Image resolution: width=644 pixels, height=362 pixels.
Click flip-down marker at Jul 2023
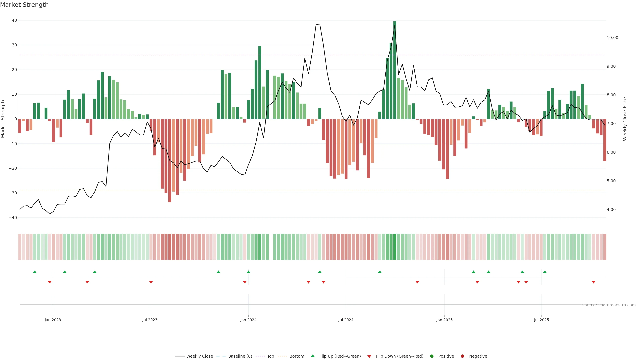[151, 282]
